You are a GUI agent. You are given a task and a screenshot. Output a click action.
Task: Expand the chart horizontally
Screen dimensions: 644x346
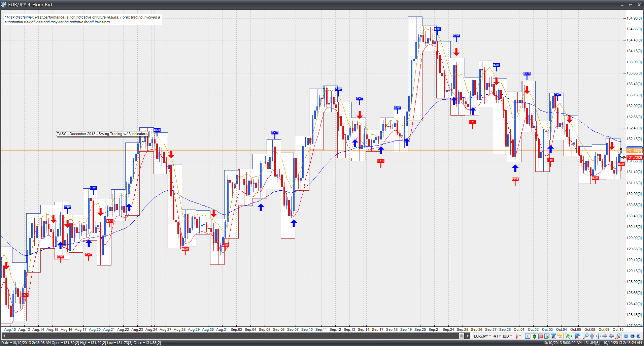598,336
